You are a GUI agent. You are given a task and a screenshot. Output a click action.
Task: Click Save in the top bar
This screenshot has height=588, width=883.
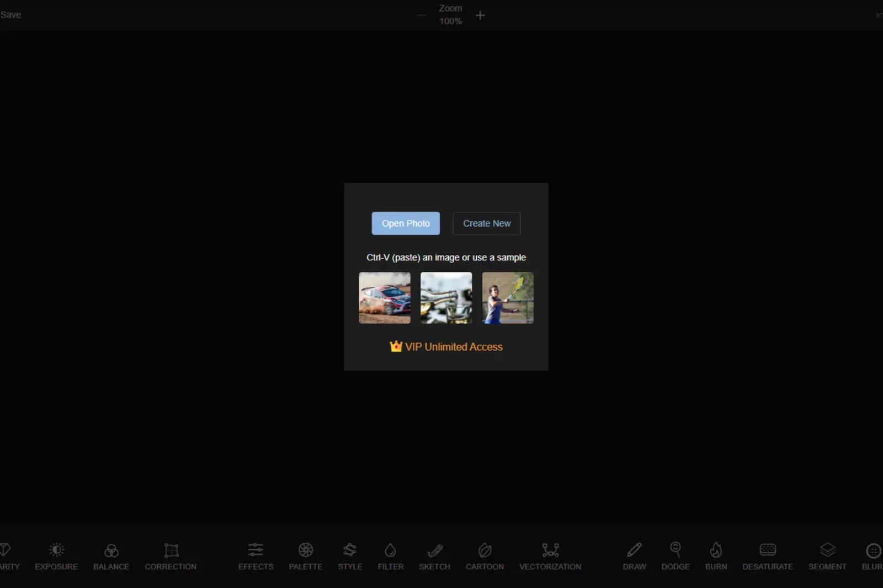point(10,15)
